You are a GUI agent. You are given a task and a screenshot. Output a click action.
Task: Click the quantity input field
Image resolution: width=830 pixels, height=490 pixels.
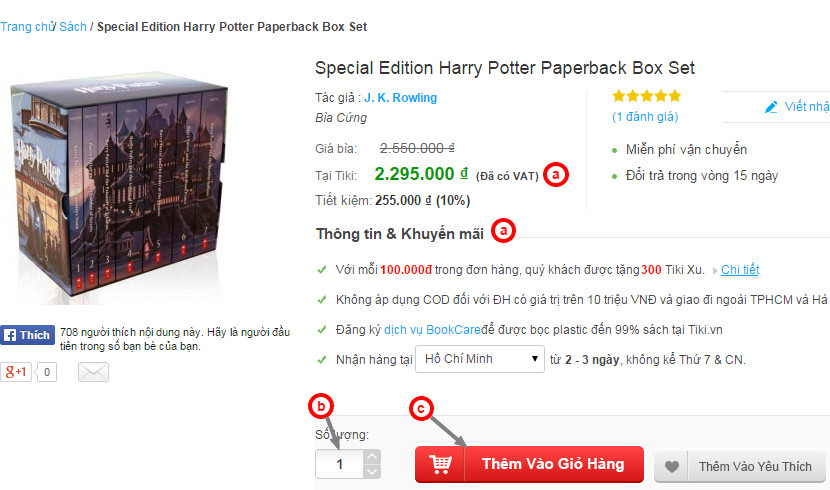click(339, 464)
